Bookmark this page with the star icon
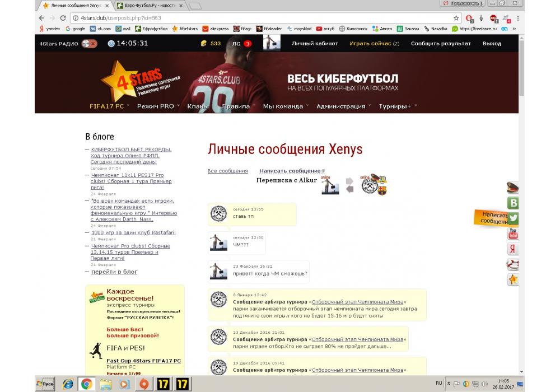This screenshot has height=392, width=560. point(456,18)
